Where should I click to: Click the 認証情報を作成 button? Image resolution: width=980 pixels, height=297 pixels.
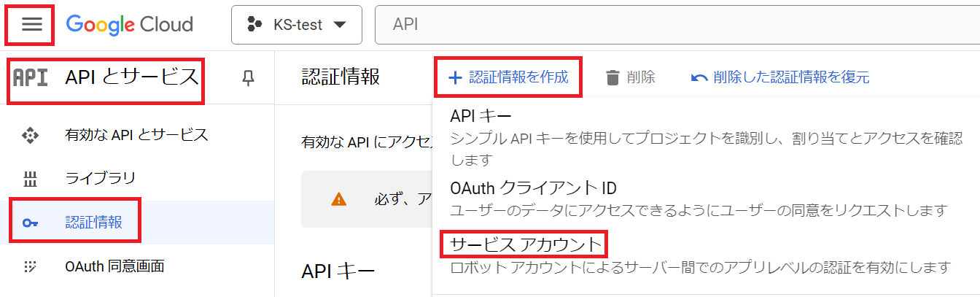click(x=507, y=77)
